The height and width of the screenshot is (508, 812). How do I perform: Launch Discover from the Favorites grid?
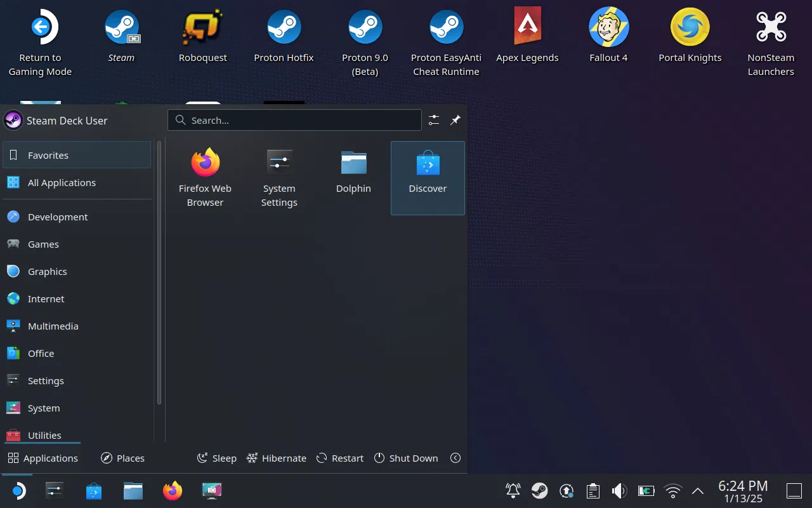[x=428, y=178]
